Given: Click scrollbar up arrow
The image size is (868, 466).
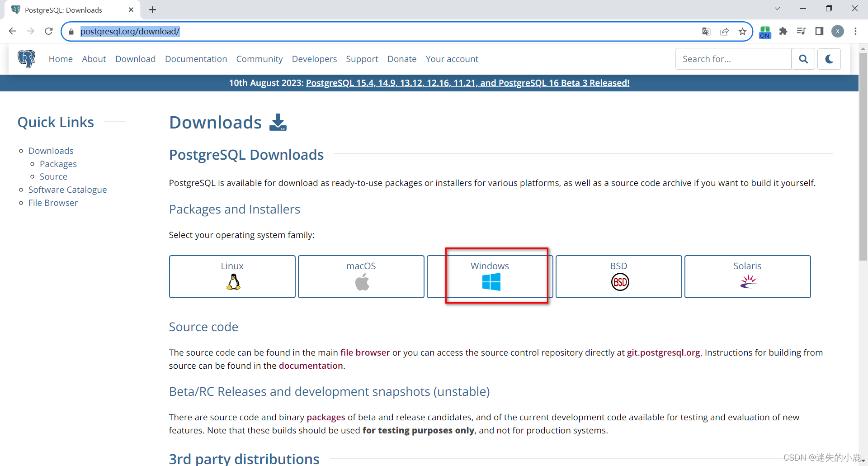Looking at the screenshot, I should (863, 48).
